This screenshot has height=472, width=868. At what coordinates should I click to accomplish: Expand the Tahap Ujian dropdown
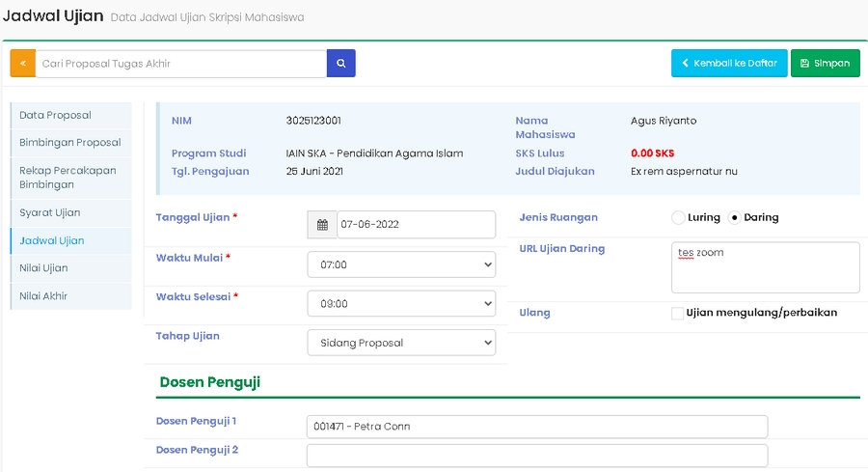tap(401, 343)
